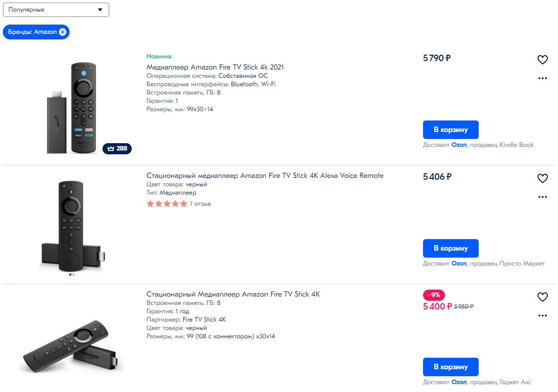Switch to second image dot on Alexa product
This screenshot has height=392, width=558.
(73, 275)
